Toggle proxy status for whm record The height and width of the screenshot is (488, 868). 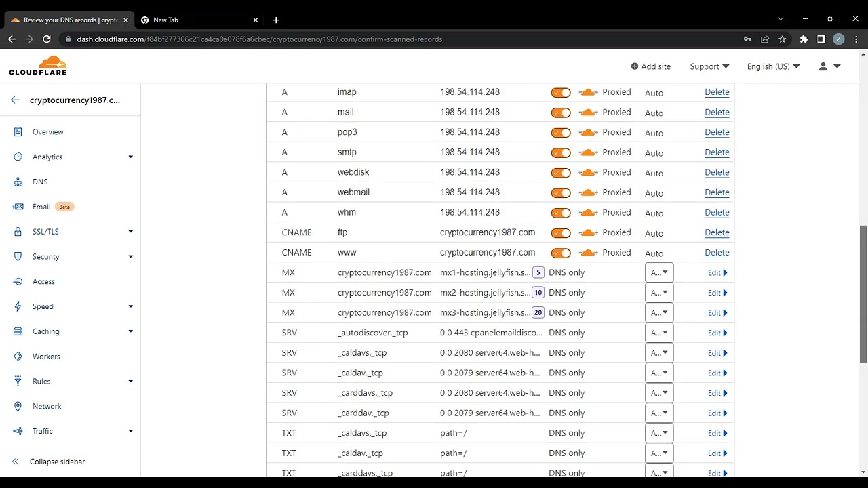(x=561, y=213)
